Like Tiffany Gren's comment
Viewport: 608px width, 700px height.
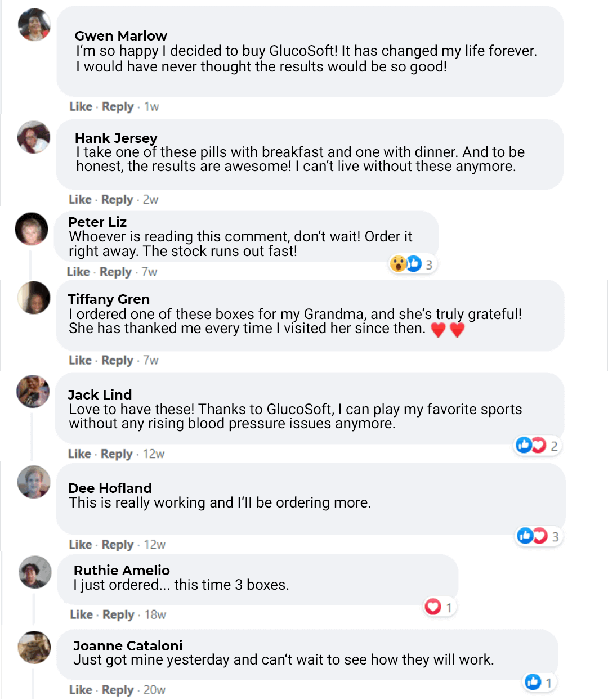(80, 361)
